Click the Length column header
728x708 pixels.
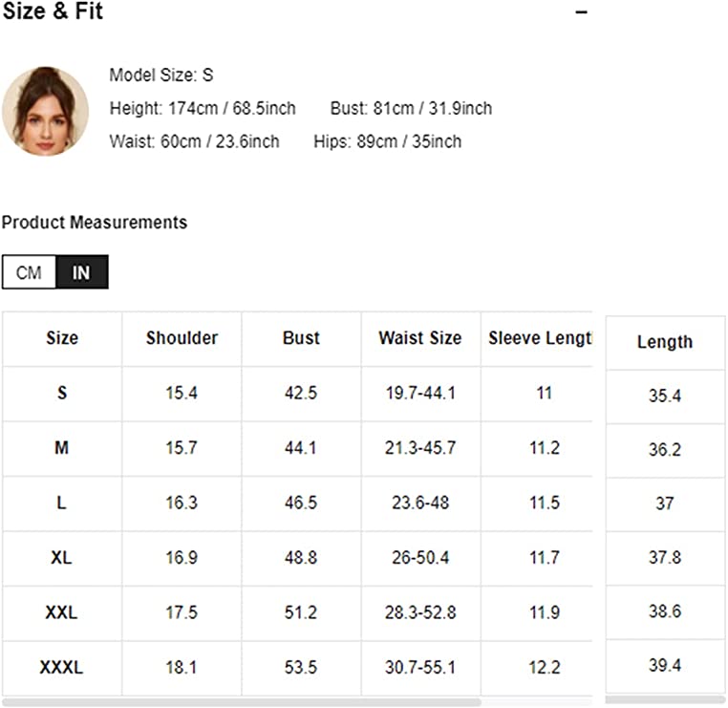pyautogui.click(x=665, y=342)
